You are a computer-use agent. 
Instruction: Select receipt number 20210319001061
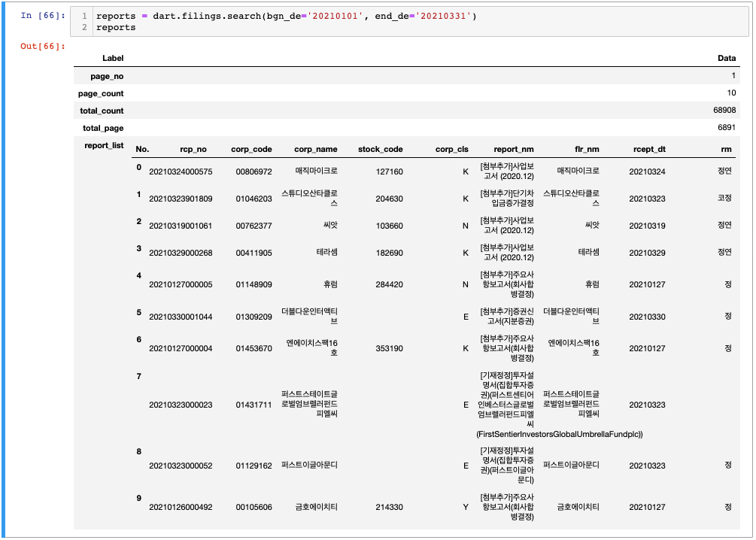(x=181, y=226)
